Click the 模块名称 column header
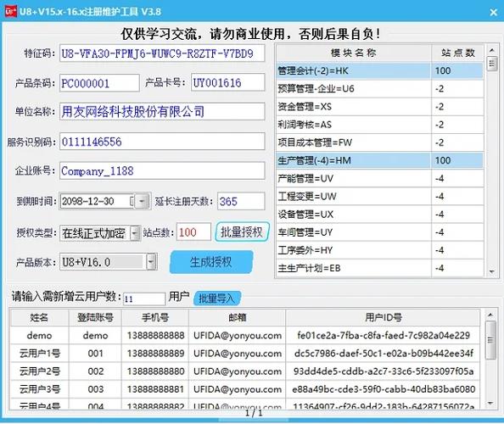The height and width of the screenshot is (424, 504). click(x=354, y=53)
